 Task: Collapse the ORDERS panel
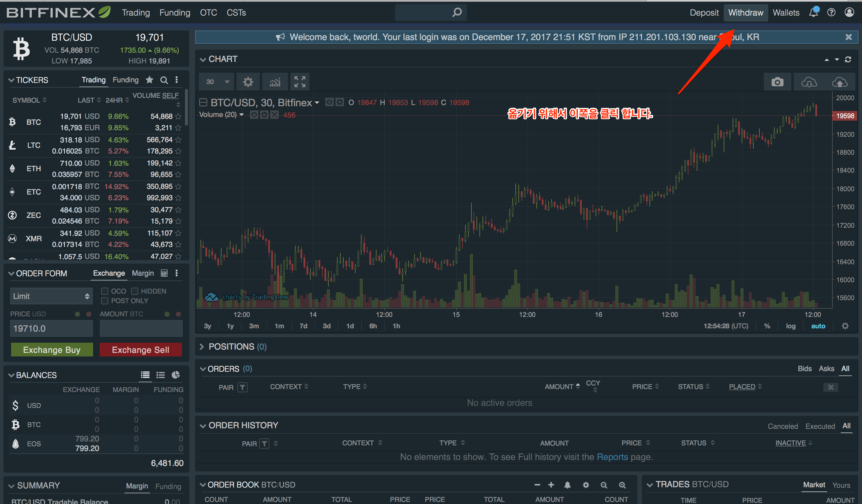pyautogui.click(x=203, y=369)
